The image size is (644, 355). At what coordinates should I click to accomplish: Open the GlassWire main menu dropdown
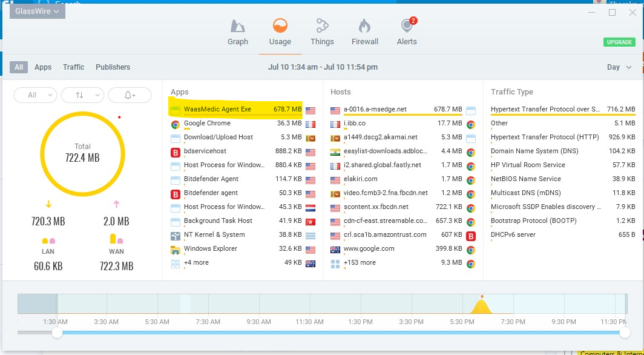pyautogui.click(x=37, y=11)
